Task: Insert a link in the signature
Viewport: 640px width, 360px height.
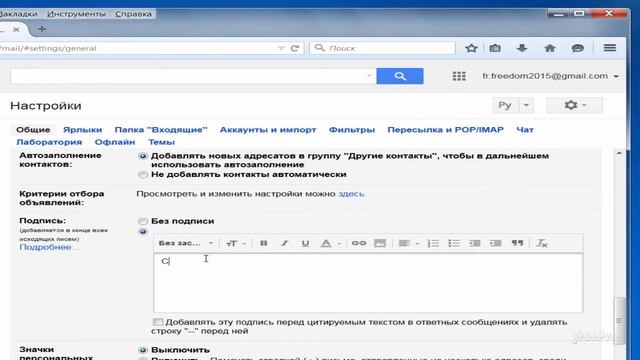Action: pos(359,243)
